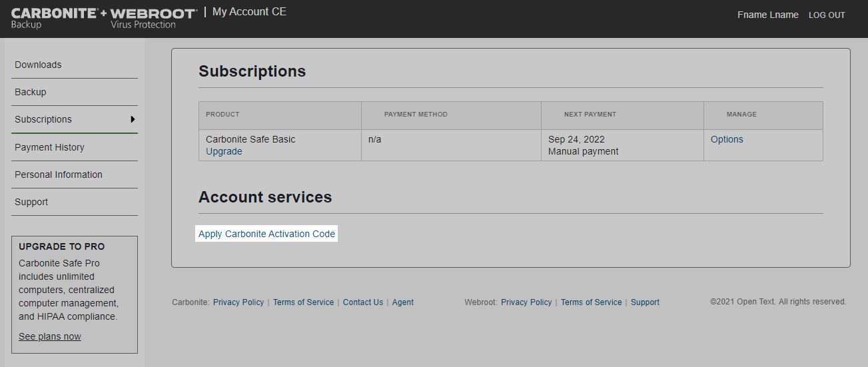Click Contact Us in footer
Image resolution: width=868 pixels, height=367 pixels.
coord(363,302)
